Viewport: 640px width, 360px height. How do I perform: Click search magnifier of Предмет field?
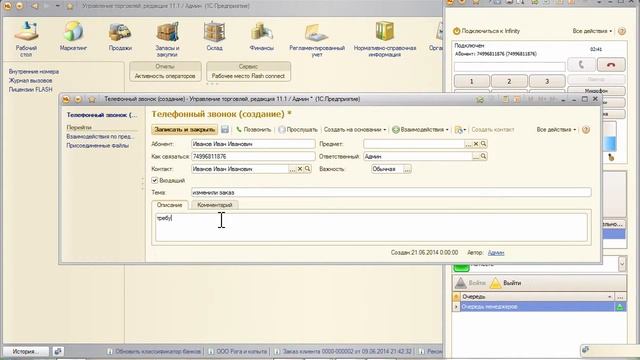[483, 144]
